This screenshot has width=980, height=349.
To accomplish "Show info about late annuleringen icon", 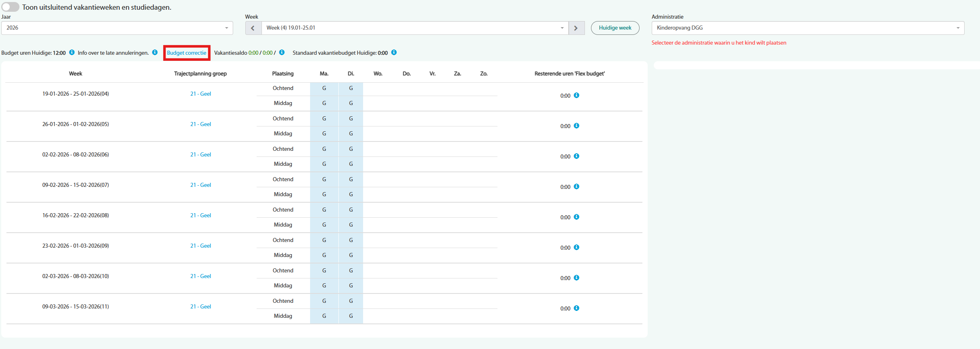I will 155,53.
